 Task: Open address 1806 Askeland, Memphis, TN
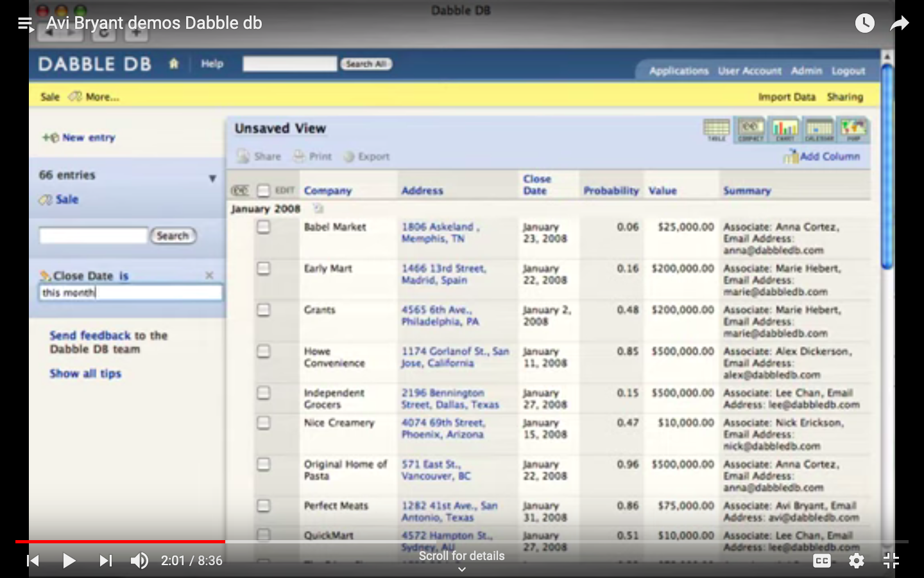(440, 232)
